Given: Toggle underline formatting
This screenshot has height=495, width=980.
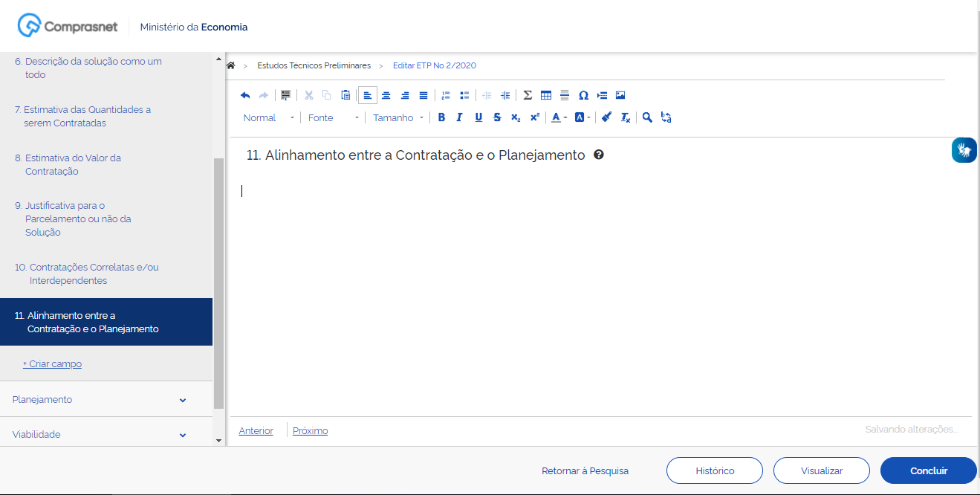Looking at the screenshot, I should coord(478,117).
